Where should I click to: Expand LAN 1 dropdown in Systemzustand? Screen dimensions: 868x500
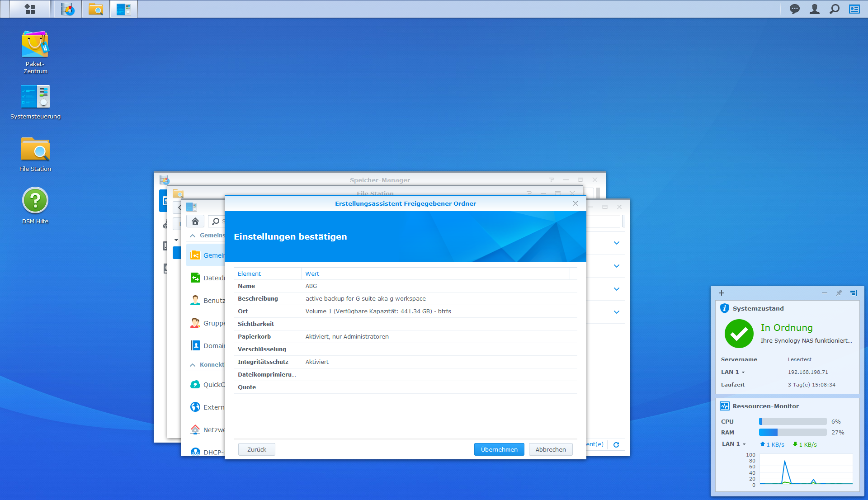pyautogui.click(x=743, y=373)
